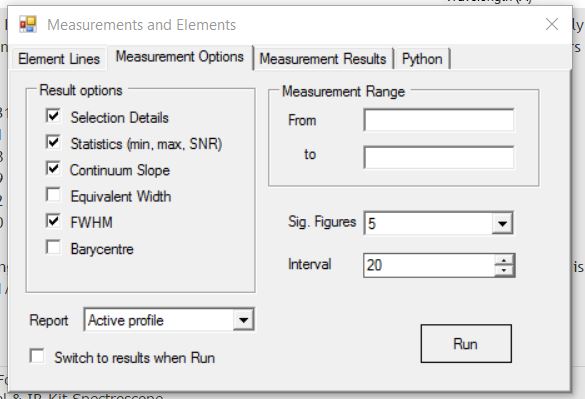
Task: Select the Measurement Options tab
Action: coord(180,57)
